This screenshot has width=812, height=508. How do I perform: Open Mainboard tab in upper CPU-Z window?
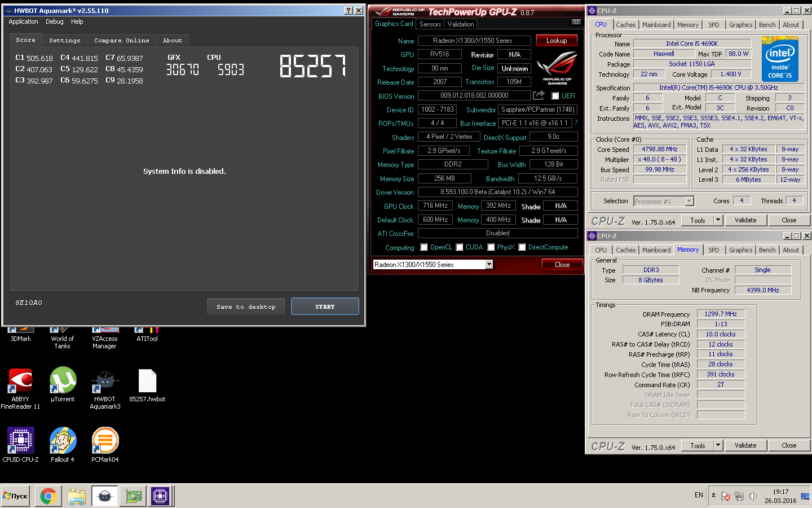point(656,25)
